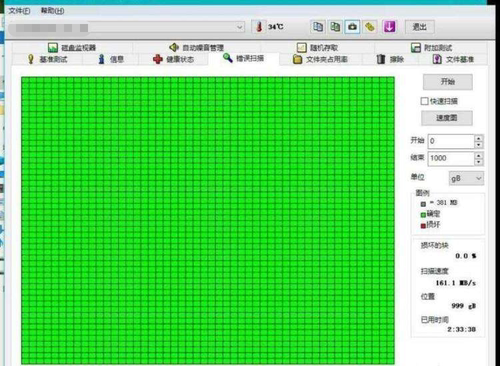This screenshot has width=500, height=366.
Task: Open options via the yellow tag icon
Action: click(x=370, y=27)
